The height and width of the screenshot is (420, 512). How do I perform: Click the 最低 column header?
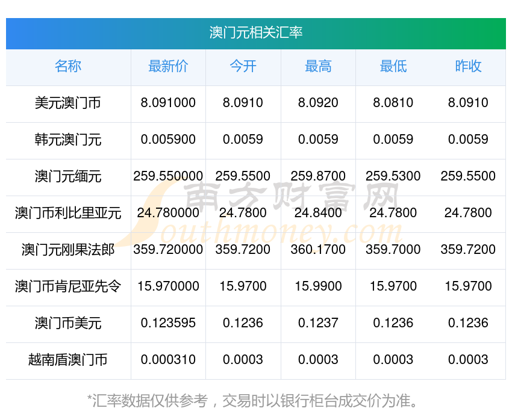(x=393, y=67)
